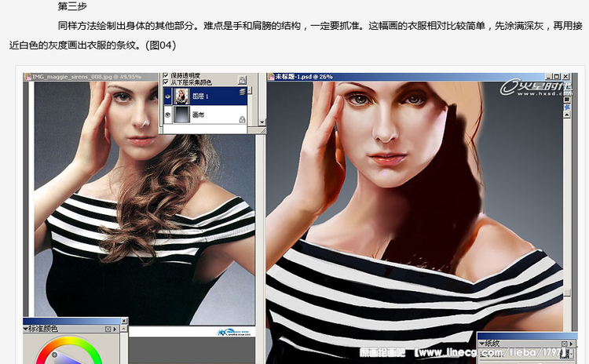
Task: Click the canvas vertical scrollbar thumb
Action: 567,292
